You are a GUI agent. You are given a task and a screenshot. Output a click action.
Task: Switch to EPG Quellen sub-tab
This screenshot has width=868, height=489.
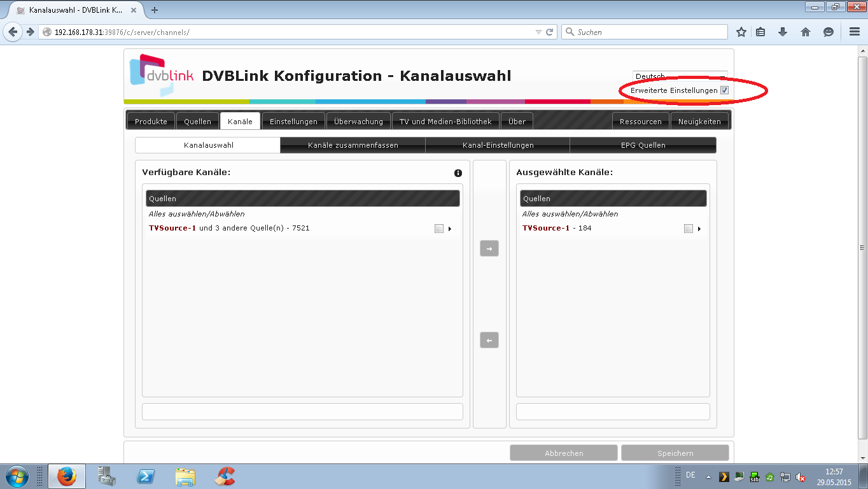(643, 145)
